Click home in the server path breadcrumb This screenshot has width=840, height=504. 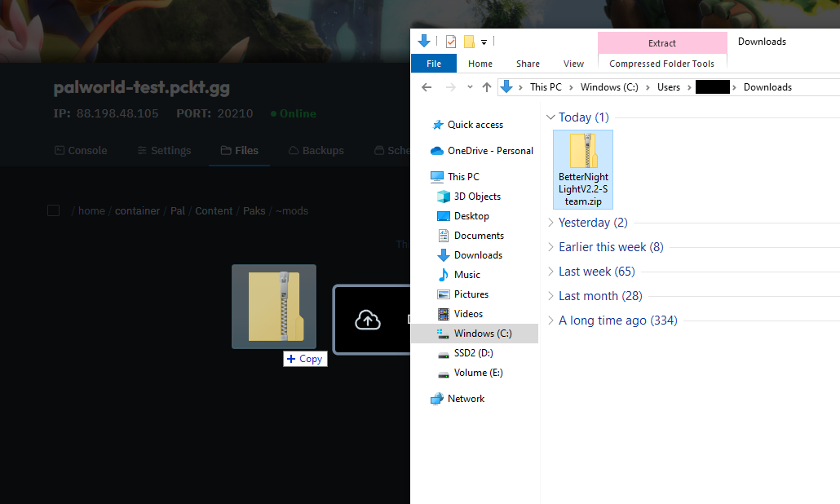[91, 211]
